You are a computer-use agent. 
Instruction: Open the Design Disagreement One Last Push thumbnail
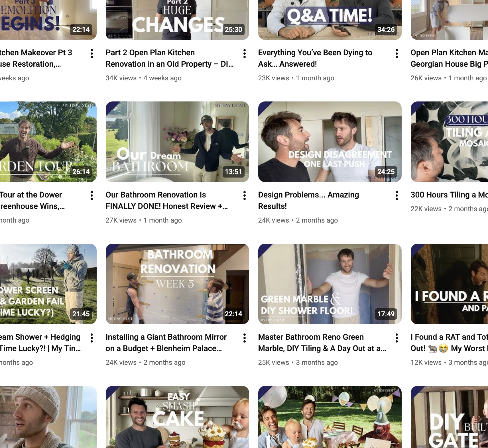point(330,142)
